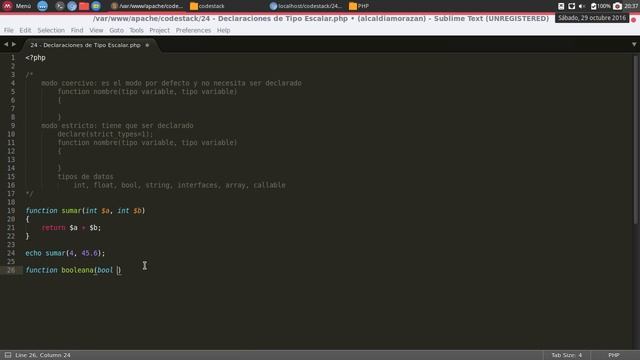
Task: Go to previous tab with left arrow
Action: click(x=6, y=44)
